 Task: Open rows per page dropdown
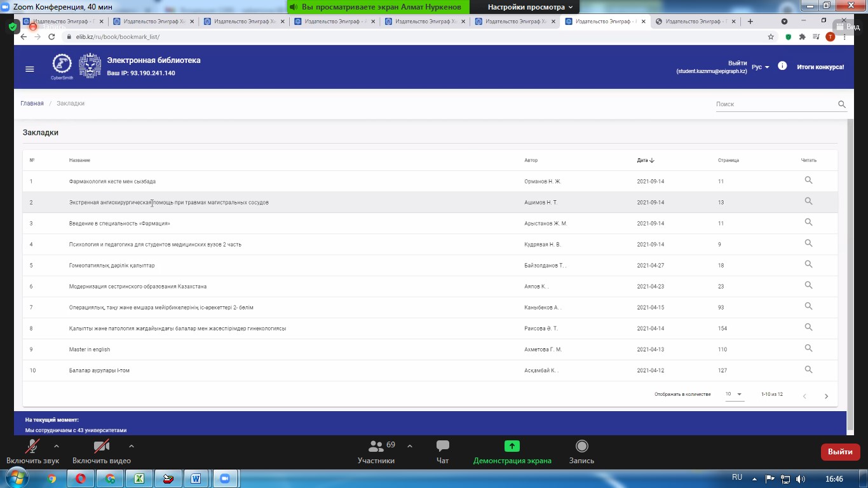[x=734, y=395]
